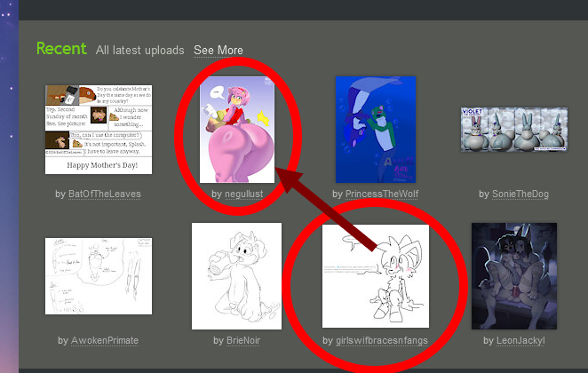The image size is (588, 373).
Task: Visit PrincessTheWolf profile link
Action: (382, 194)
